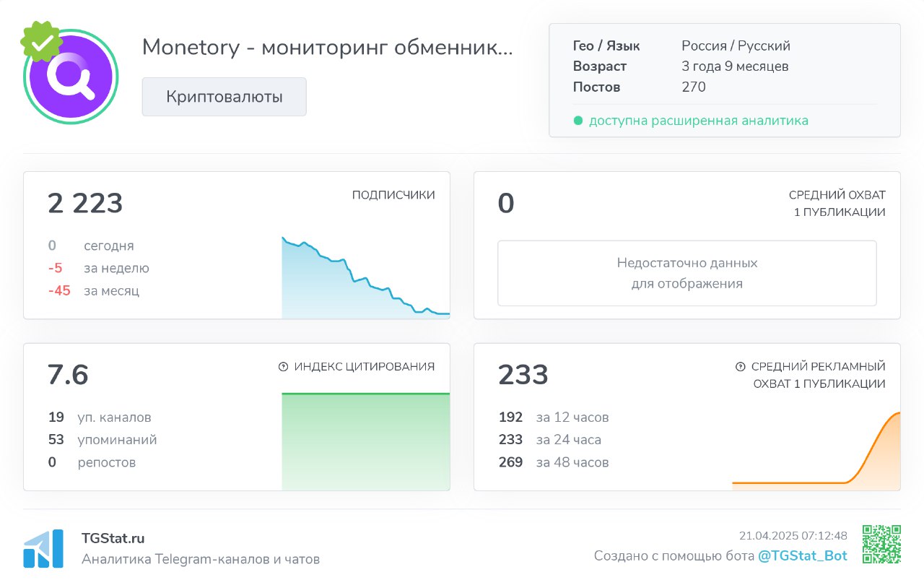
Task: Click the citation index value 7.6
Action: click(x=68, y=376)
